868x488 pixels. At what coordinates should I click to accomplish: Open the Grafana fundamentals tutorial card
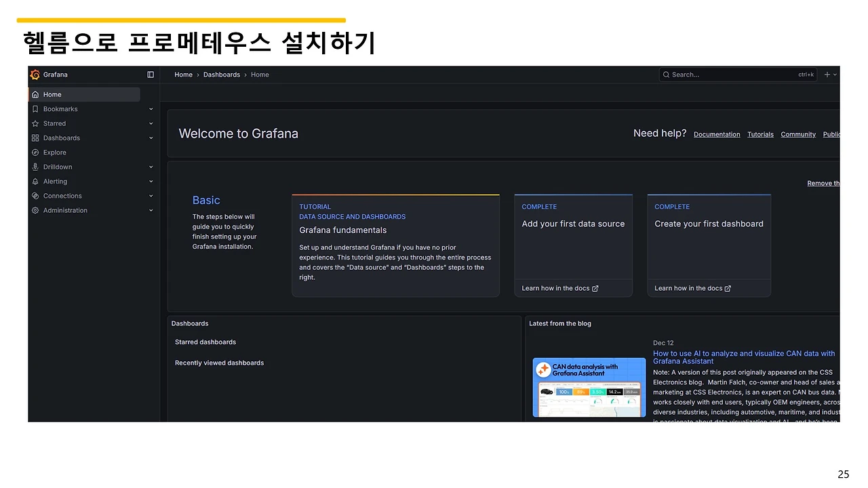click(x=395, y=245)
